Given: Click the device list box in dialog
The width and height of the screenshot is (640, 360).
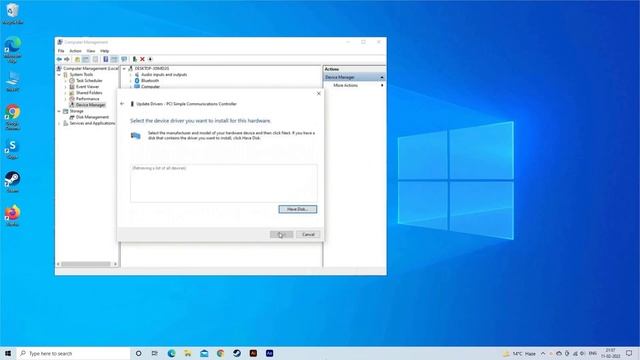Looking at the screenshot, I should click(224, 183).
